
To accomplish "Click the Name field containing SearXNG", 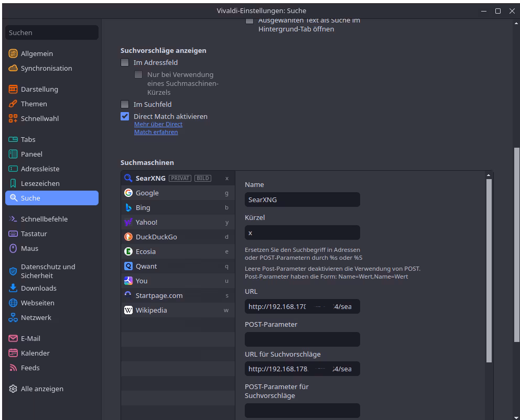I will pyautogui.click(x=302, y=200).
